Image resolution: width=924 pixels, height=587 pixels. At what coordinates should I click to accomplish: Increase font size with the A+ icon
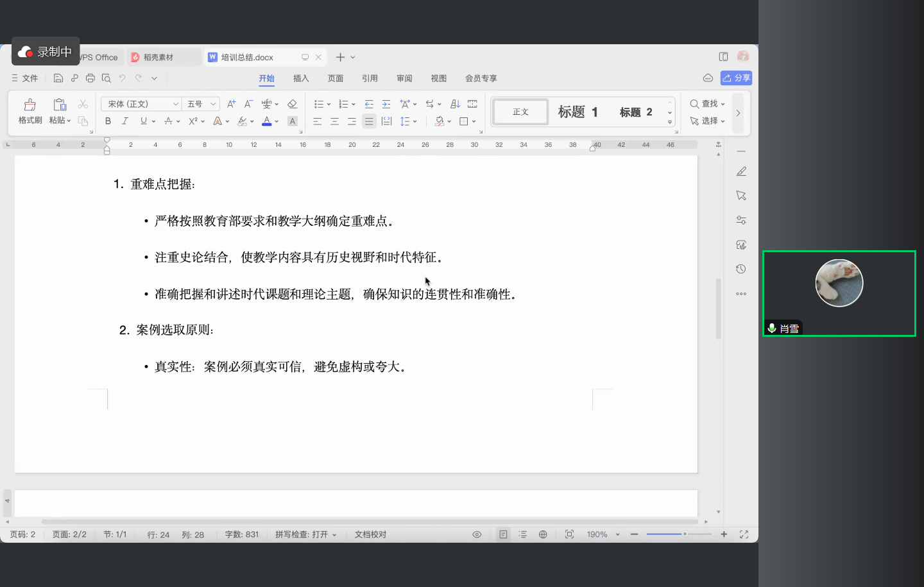(232, 104)
